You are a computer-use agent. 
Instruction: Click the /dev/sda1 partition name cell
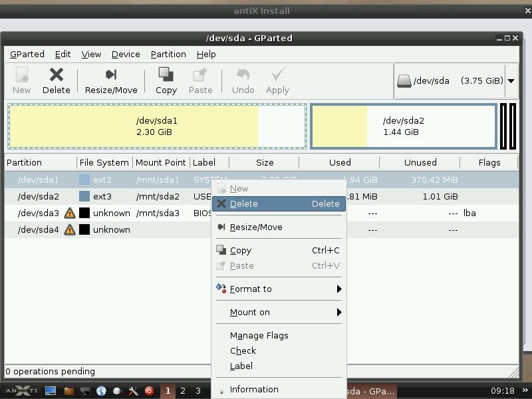[39, 180]
